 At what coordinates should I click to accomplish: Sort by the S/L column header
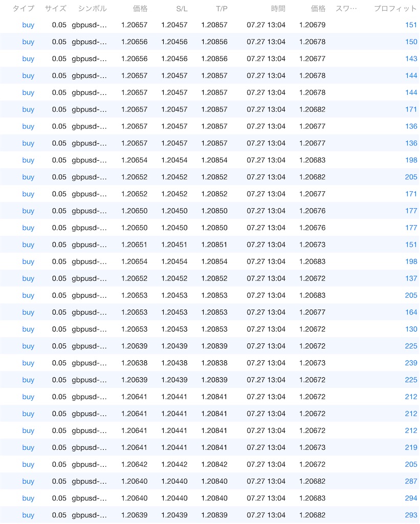point(182,9)
